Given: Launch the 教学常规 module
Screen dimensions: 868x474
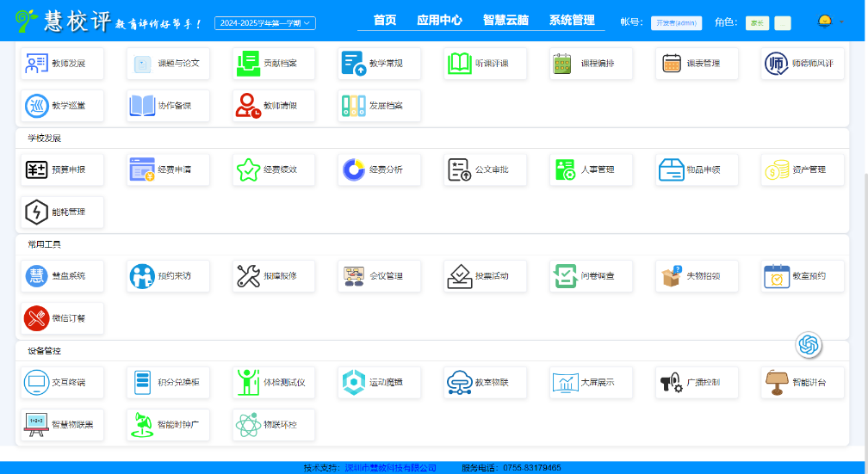Looking at the screenshot, I should tap(379, 64).
